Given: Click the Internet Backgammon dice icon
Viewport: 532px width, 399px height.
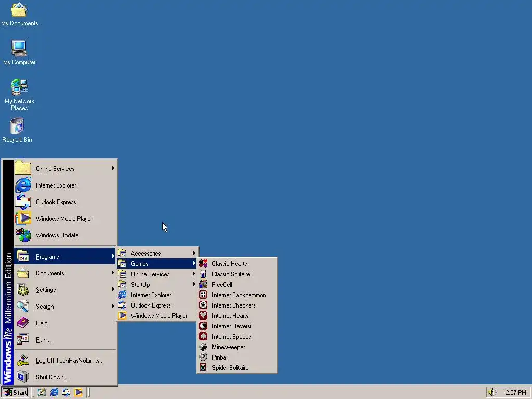Looking at the screenshot, I should [203, 295].
